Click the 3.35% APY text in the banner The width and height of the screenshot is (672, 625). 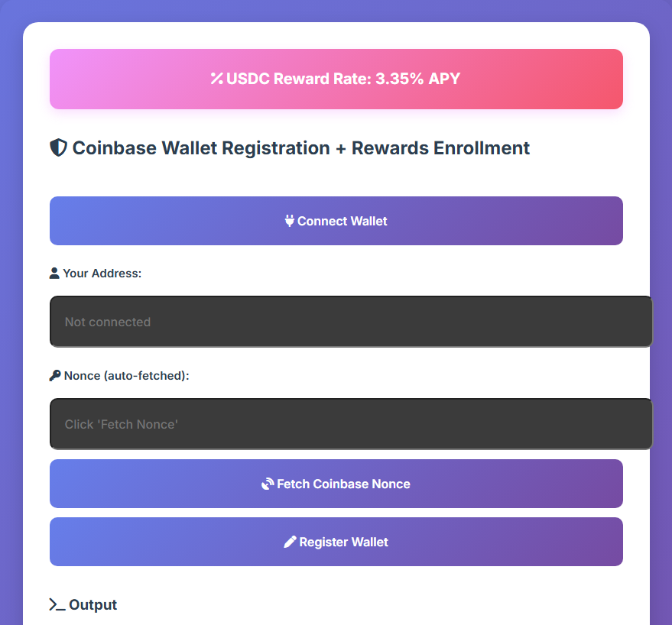(418, 79)
